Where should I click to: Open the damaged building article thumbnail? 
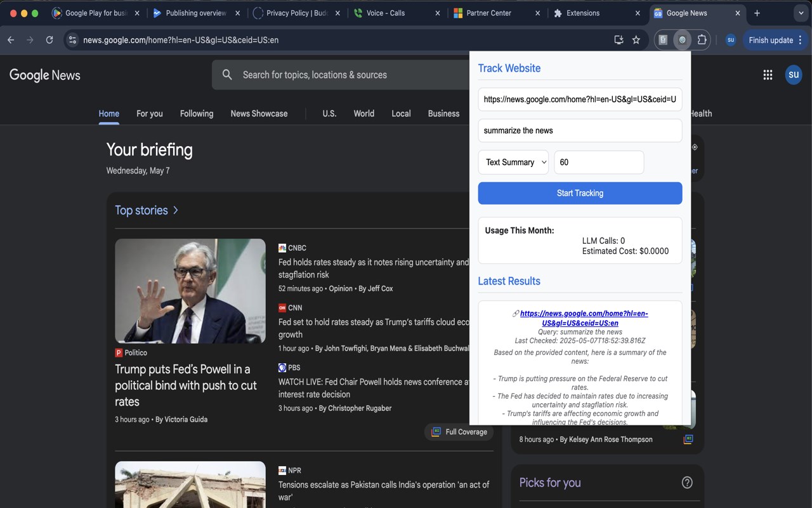tap(190, 485)
